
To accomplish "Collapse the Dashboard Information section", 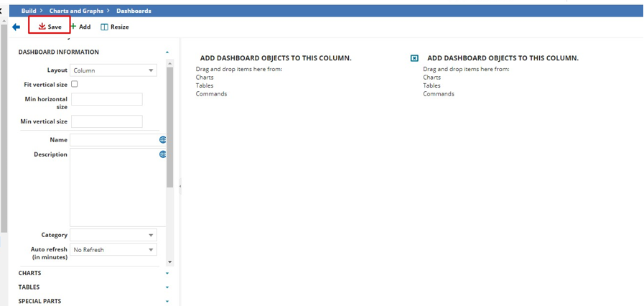I will point(167,52).
